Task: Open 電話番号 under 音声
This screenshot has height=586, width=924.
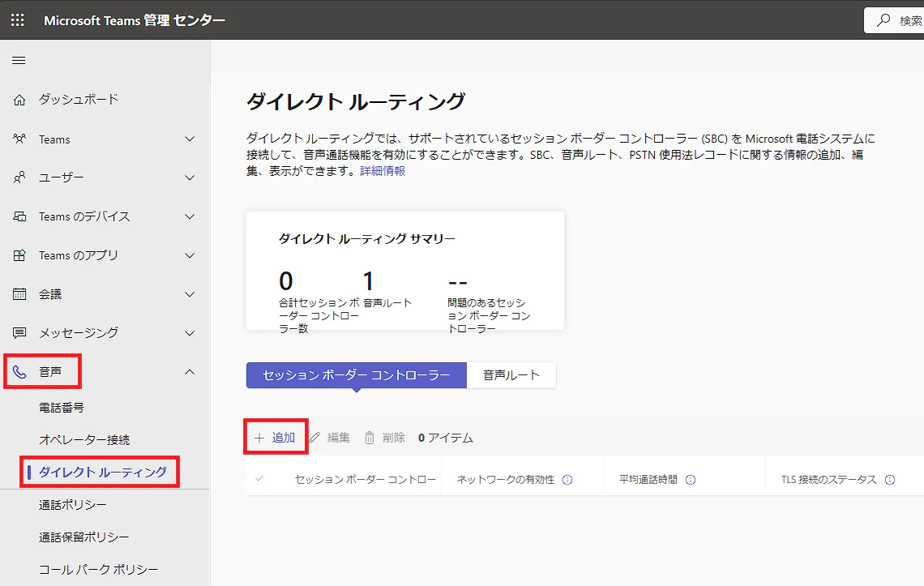Action: click(62, 408)
